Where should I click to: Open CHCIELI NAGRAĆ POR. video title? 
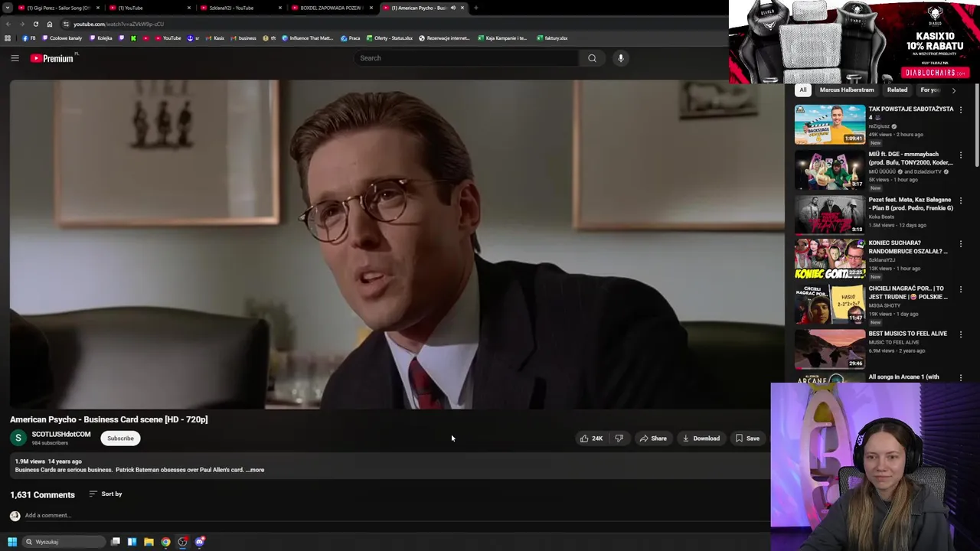(x=908, y=292)
